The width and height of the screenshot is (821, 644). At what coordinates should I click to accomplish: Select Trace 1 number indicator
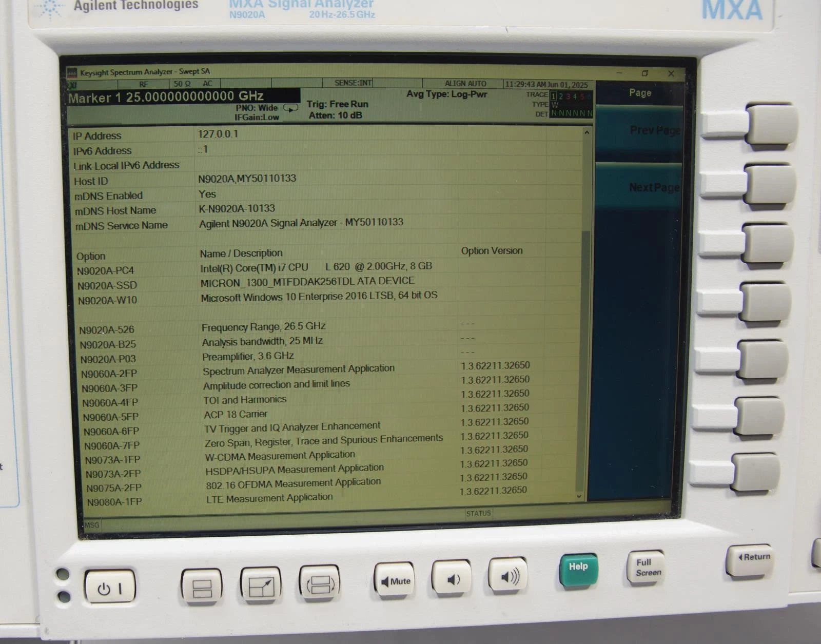553,96
